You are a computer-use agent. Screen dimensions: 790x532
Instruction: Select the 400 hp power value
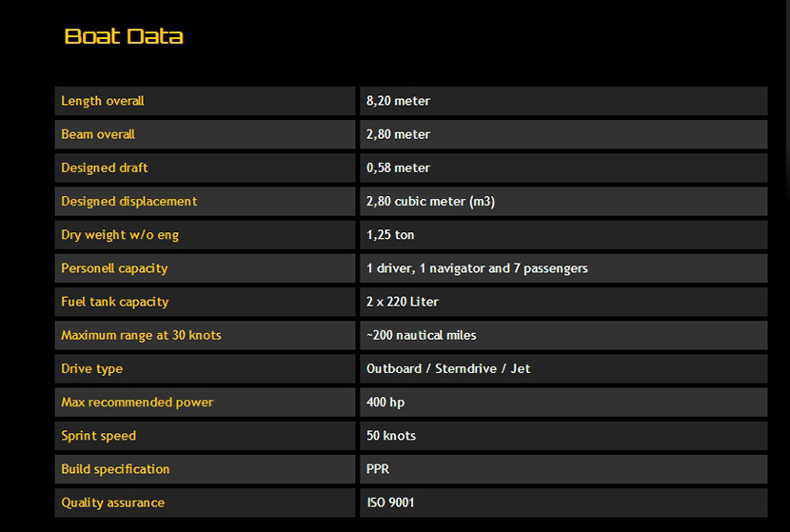coord(385,402)
